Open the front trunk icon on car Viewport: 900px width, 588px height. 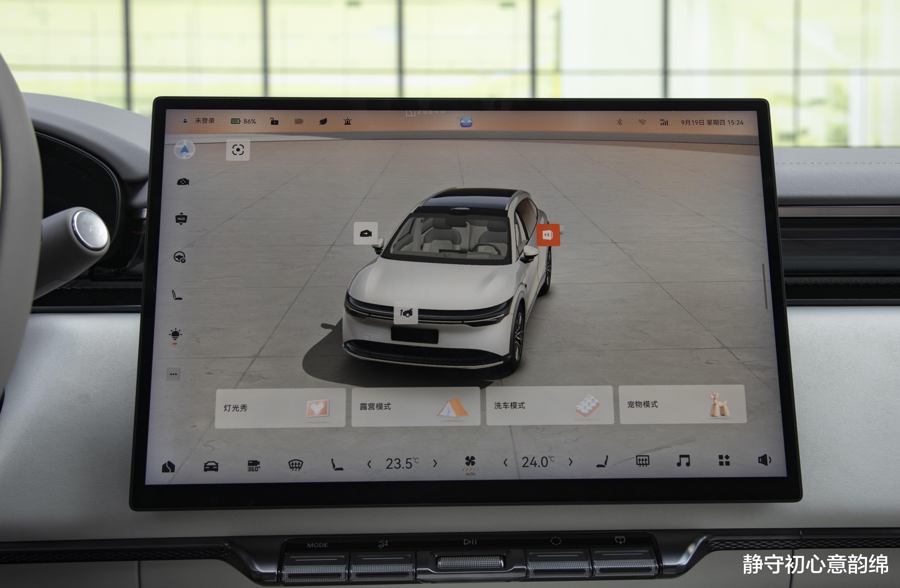[406, 313]
